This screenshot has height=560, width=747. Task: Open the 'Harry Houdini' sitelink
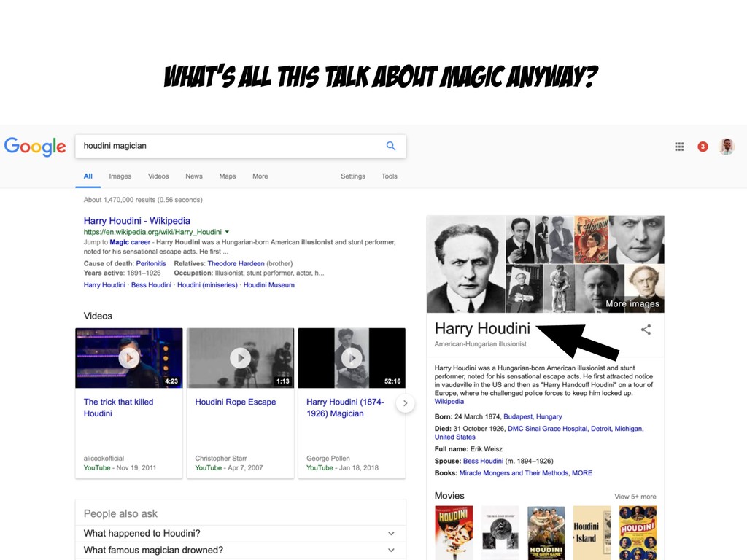pyautogui.click(x=104, y=285)
